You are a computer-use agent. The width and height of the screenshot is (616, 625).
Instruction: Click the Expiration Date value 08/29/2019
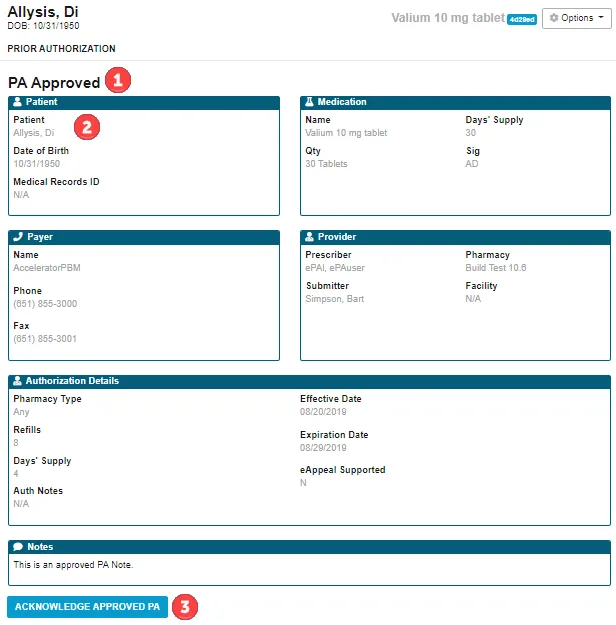(x=323, y=448)
